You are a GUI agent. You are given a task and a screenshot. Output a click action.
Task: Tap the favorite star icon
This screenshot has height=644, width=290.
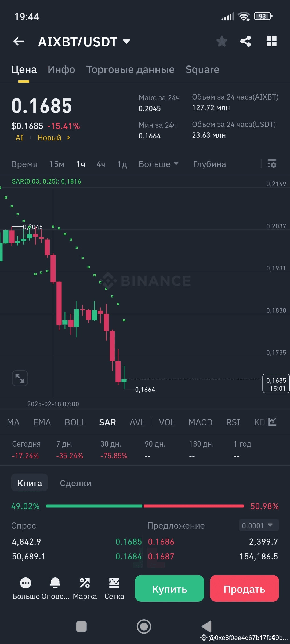coord(222,41)
